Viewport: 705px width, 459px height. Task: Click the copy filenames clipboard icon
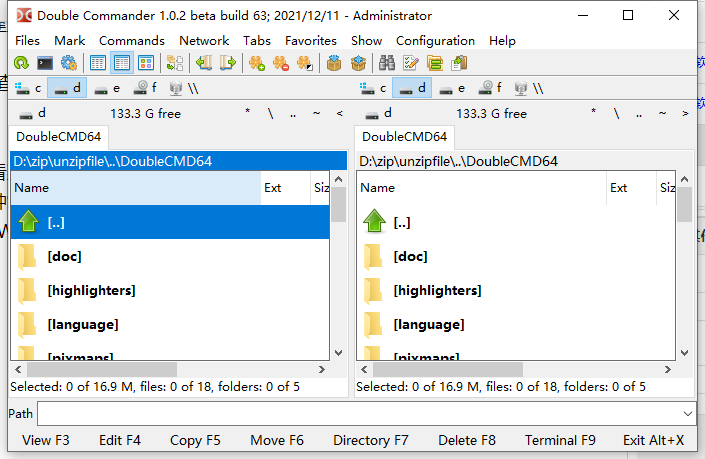coord(459,63)
